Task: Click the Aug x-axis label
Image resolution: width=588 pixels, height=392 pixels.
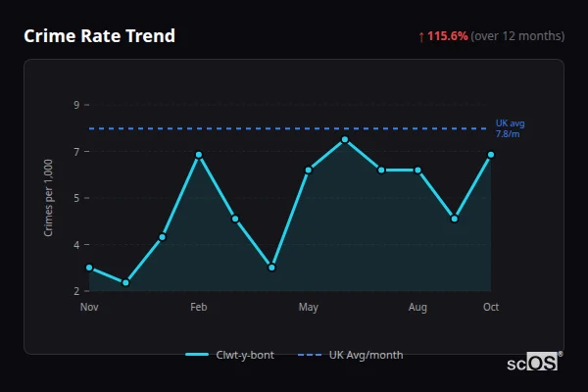Action: coord(417,308)
